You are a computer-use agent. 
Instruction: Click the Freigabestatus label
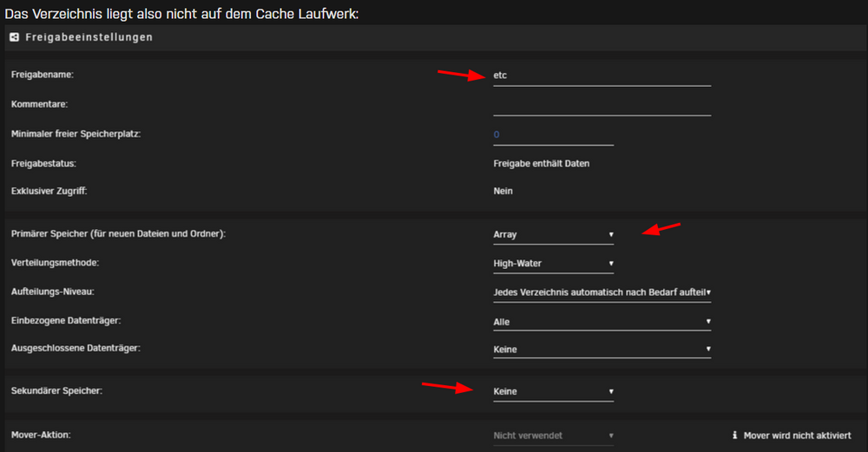click(x=43, y=164)
